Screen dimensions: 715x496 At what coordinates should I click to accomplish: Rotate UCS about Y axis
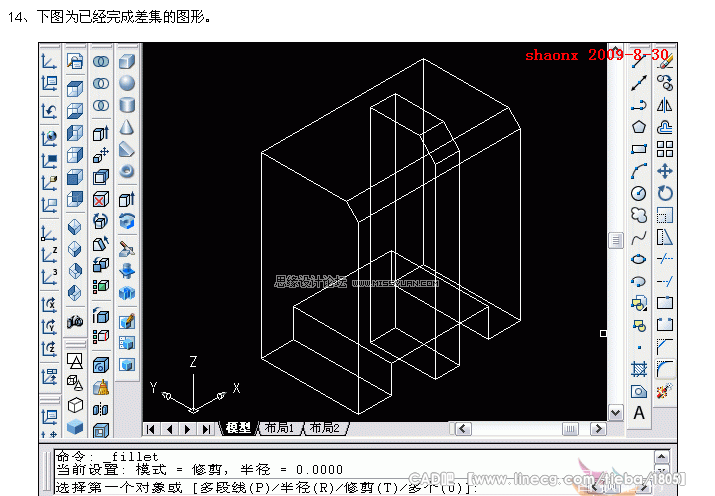(x=49, y=326)
